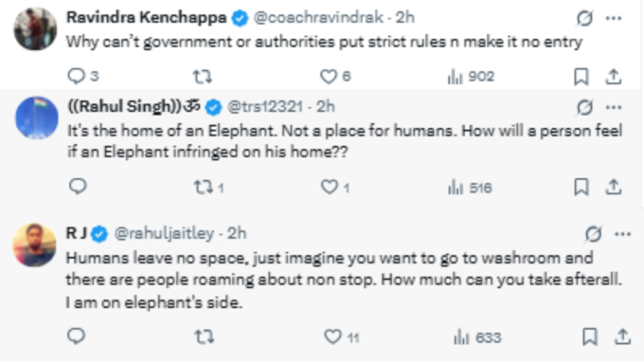Image resolution: width=644 pixels, height=363 pixels.
Task: Open more options on Ravindra Kenchappa's tweet
Action: coord(614,18)
